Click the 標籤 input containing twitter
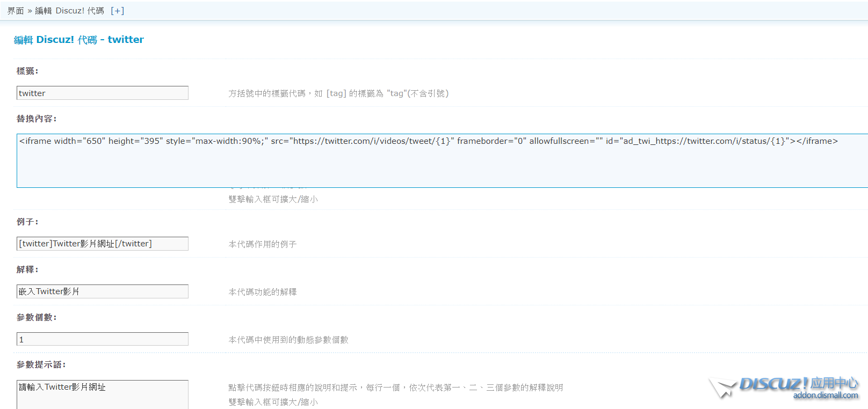The height and width of the screenshot is (409, 868). coord(102,93)
